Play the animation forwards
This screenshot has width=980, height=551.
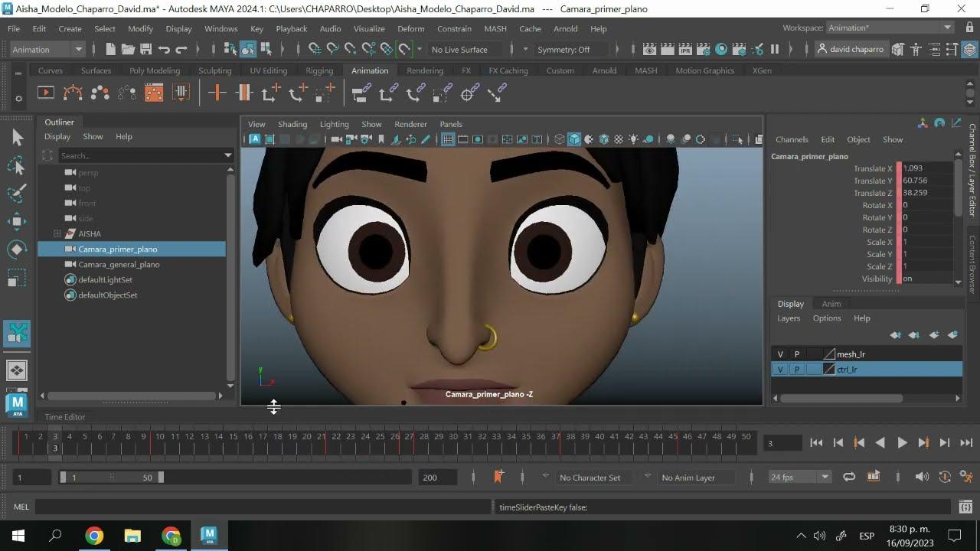[902, 442]
